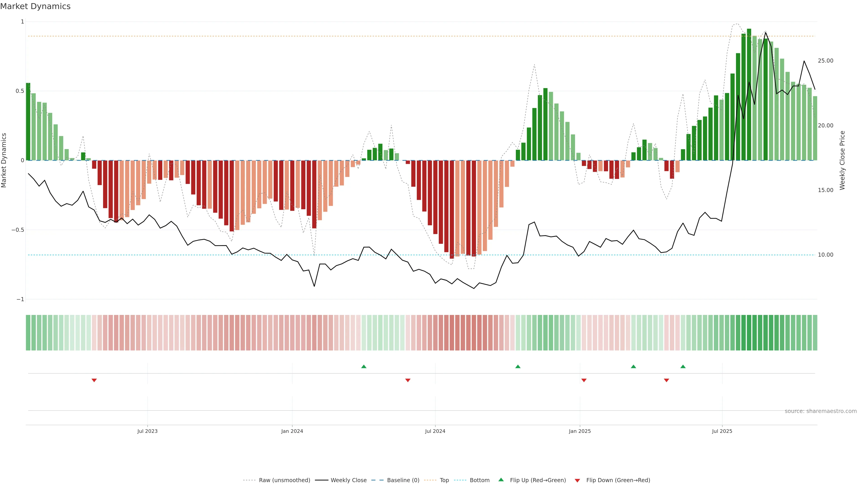
Task: Click the red Flip Down triangle legend icon
Action: tap(577, 480)
